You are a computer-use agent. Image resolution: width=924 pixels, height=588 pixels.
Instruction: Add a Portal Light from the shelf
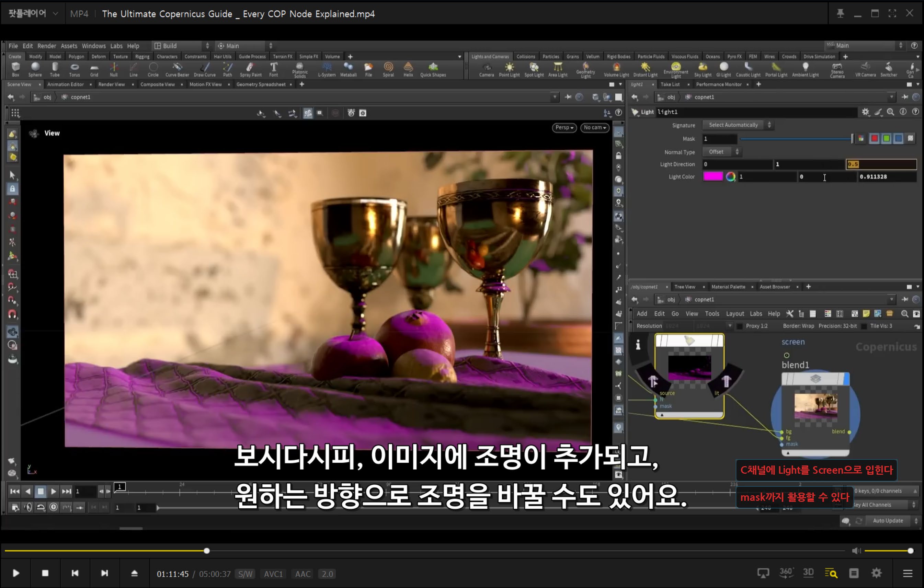point(776,70)
